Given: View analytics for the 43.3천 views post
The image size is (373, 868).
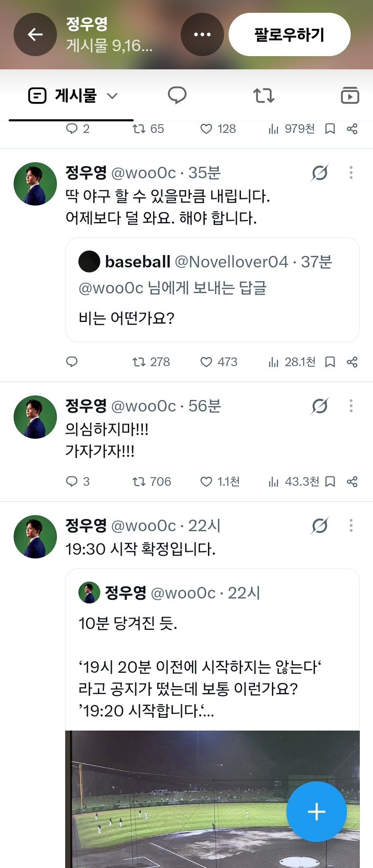Looking at the screenshot, I should (x=293, y=482).
